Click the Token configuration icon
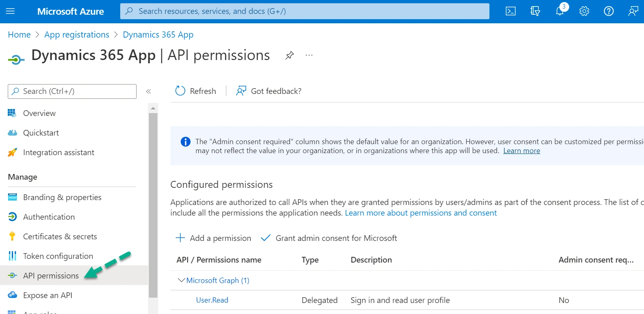This screenshot has width=644, height=314. [12, 256]
